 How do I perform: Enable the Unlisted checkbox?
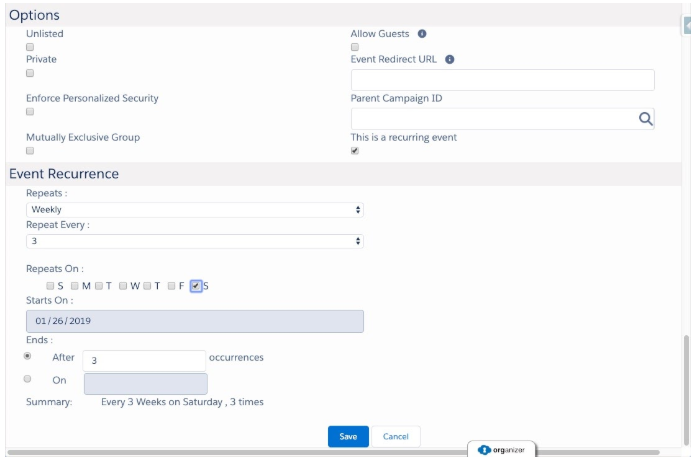(x=30, y=47)
